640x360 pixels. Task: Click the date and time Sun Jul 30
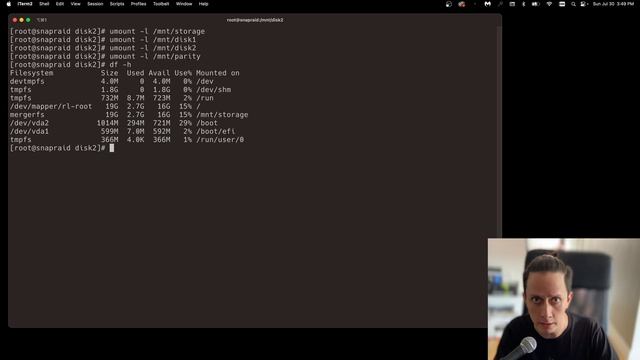(x=613, y=4)
